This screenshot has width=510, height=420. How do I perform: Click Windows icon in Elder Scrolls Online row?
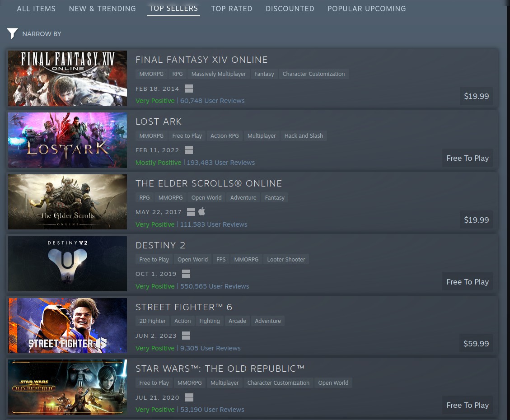click(x=191, y=212)
